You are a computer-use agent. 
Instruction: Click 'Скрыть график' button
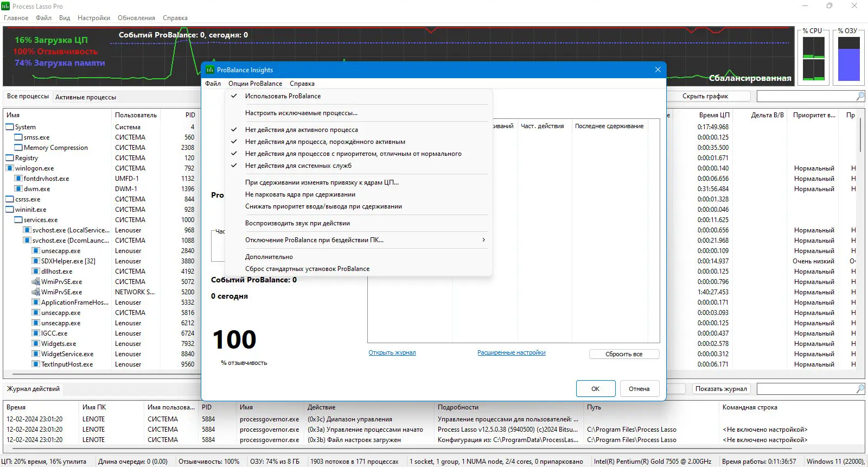click(x=705, y=96)
